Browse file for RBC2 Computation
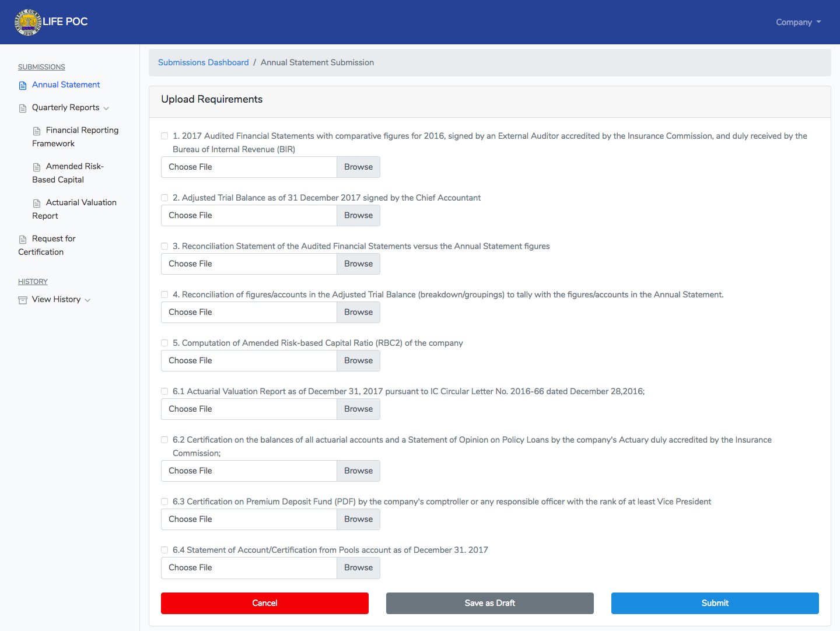 (358, 360)
